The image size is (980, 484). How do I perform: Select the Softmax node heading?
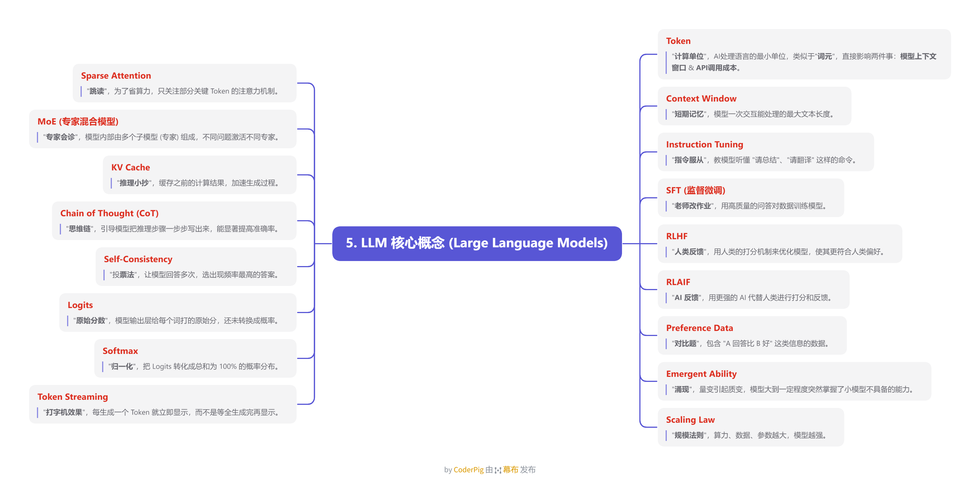pos(120,351)
